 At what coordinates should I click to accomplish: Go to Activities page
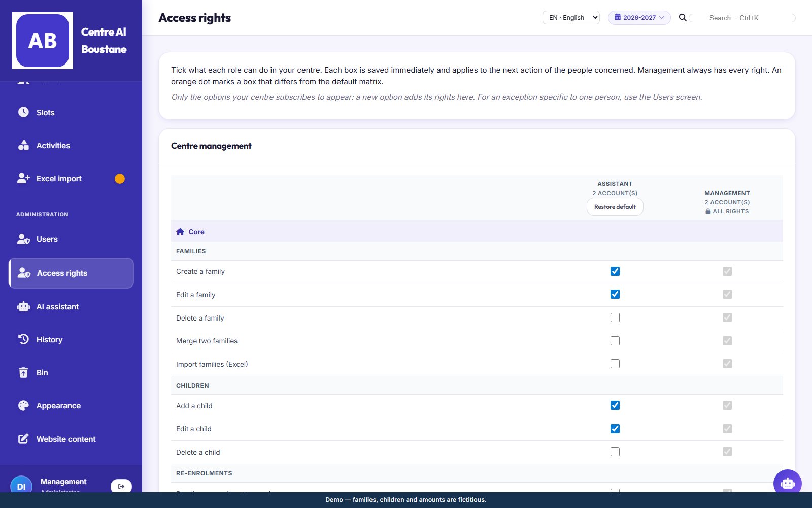coord(71,145)
